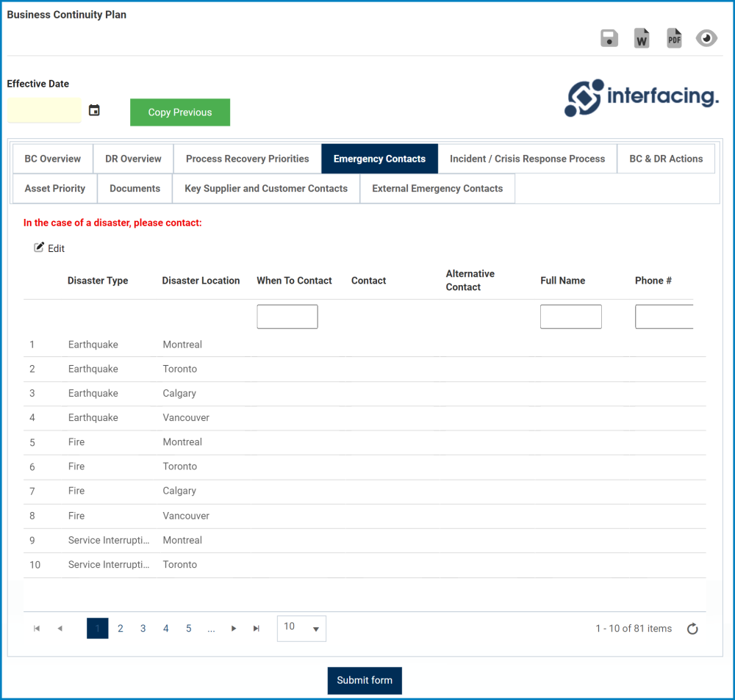Click the '1 - 10 of 81 items' label
The width and height of the screenshot is (735, 700).
click(x=634, y=628)
